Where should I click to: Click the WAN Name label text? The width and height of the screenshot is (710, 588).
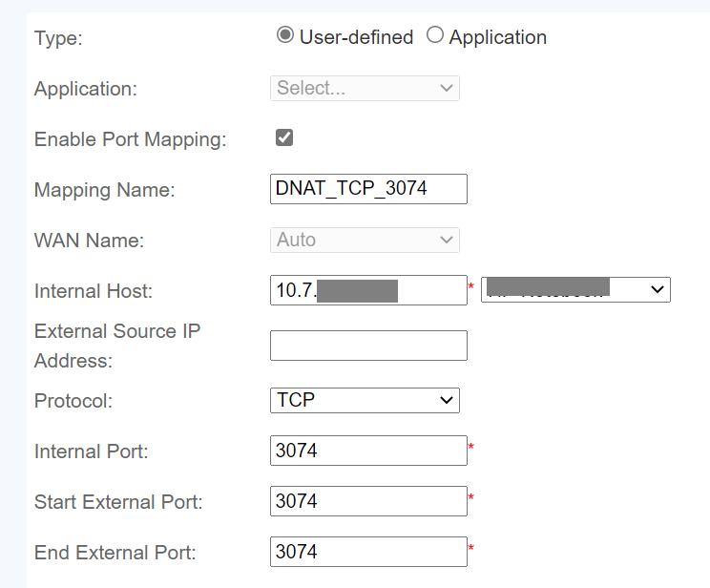[89, 241]
